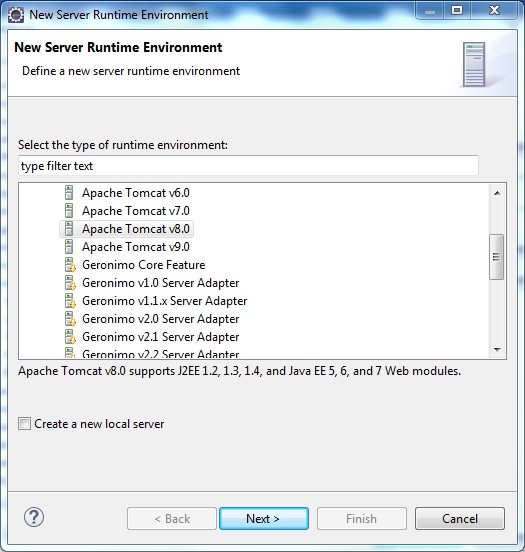Click the disabled Finish button
525x552 pixels.
click(362, 518)
